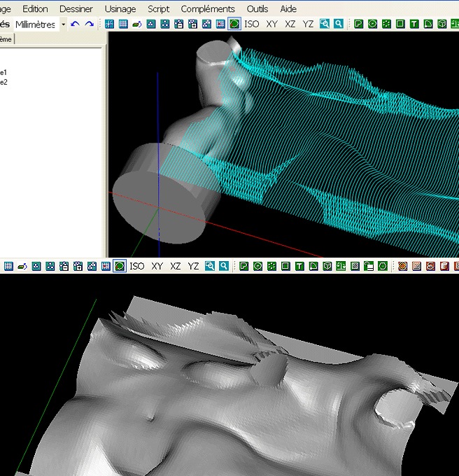Undo the last action with blue arrow

coord(75,24)
